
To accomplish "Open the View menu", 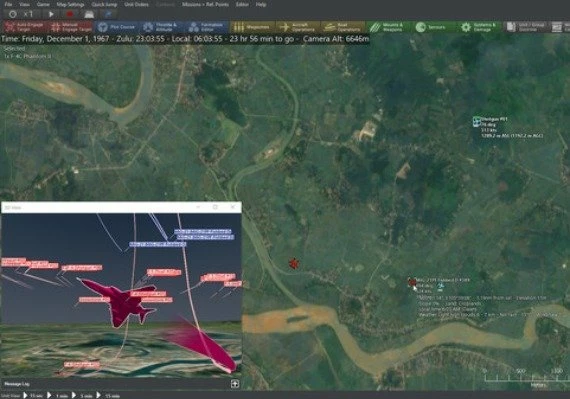I will 24,5.
